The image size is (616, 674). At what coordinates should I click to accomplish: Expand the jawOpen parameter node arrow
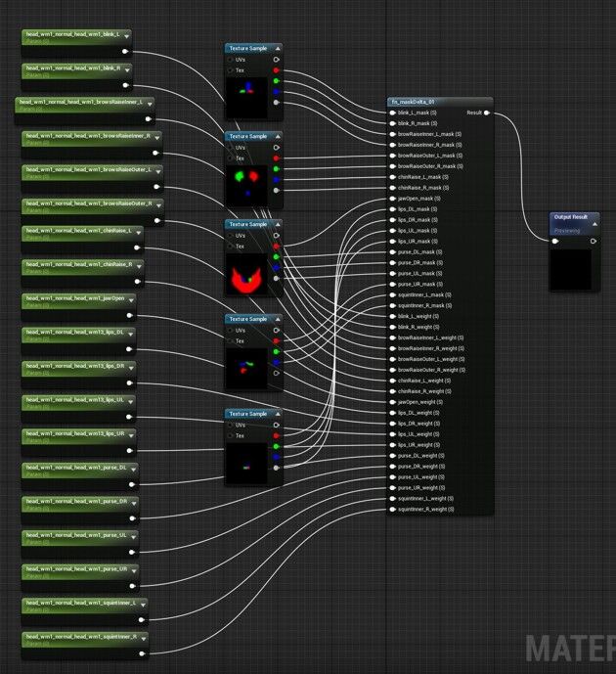131,299
